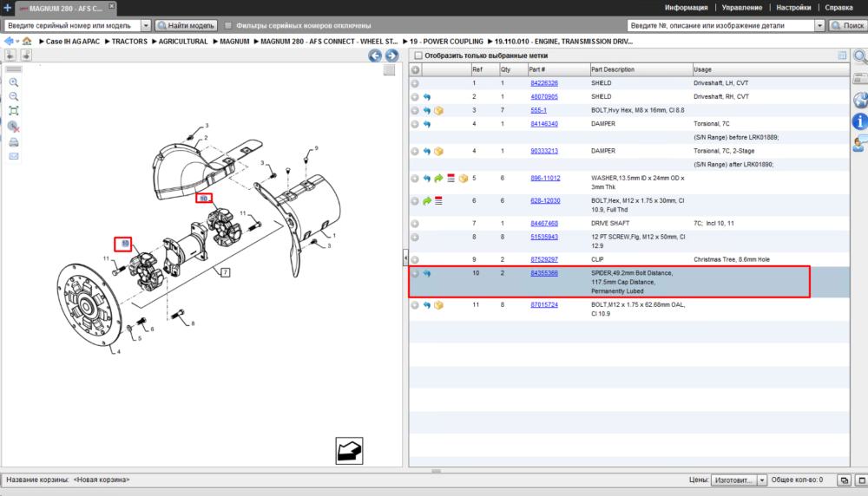
Task: Click the box kit icon in 555-1 row
Action: click(438, 111)
